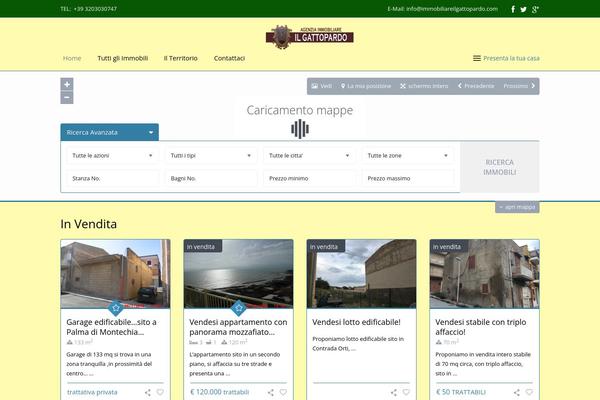
Task: Share the Vendesi appartamento listing
Action: tap(271, 392)
